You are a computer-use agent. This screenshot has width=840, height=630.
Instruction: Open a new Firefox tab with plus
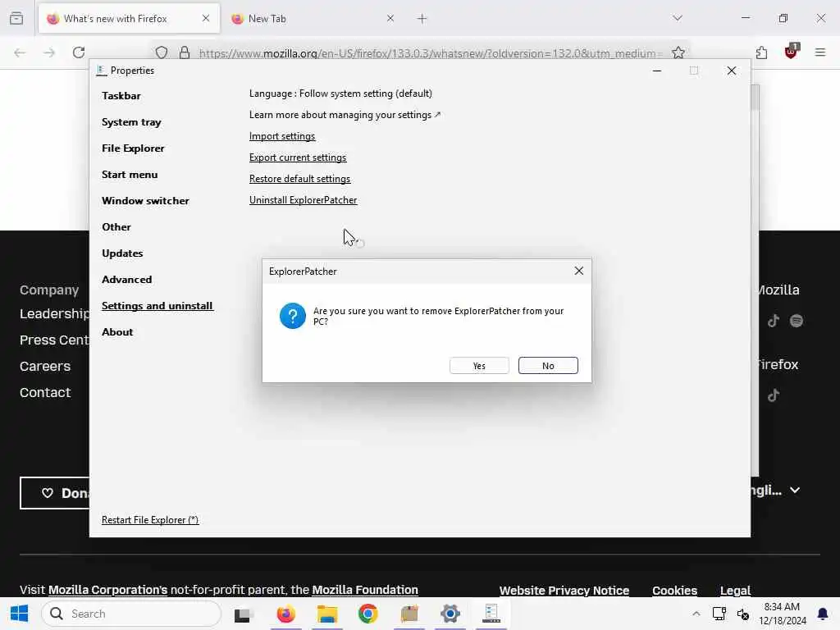(422, 19)
